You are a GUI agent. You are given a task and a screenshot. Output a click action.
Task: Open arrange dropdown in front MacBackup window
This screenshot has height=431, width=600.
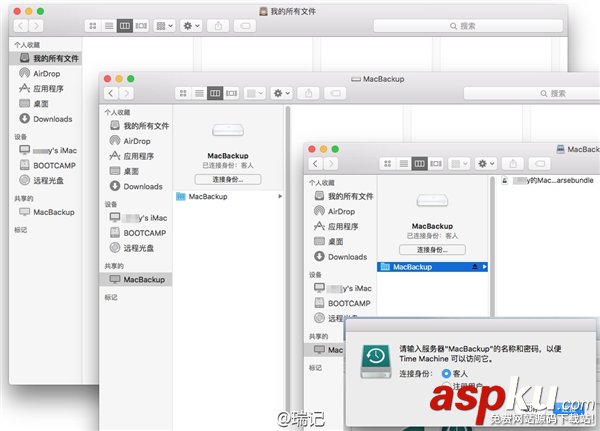tap(459, 164)
